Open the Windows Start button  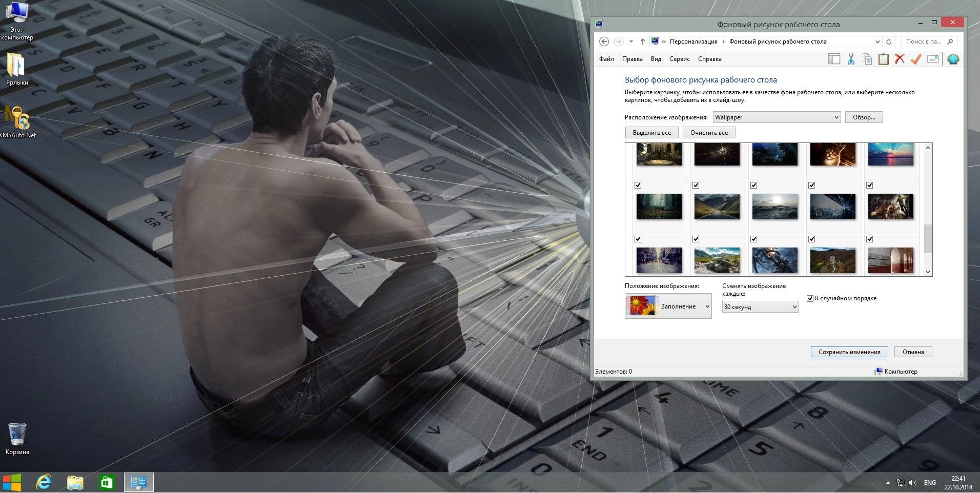point(12,482)
